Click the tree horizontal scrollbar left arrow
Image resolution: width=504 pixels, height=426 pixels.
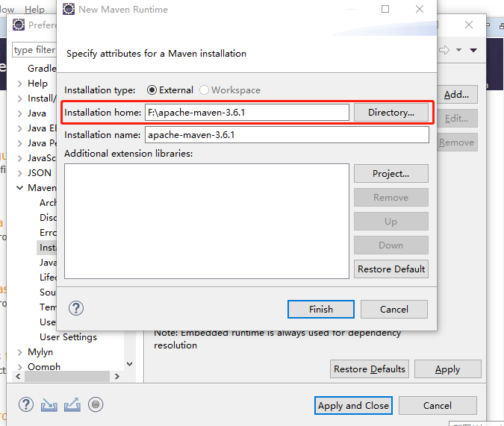point(18,376)
